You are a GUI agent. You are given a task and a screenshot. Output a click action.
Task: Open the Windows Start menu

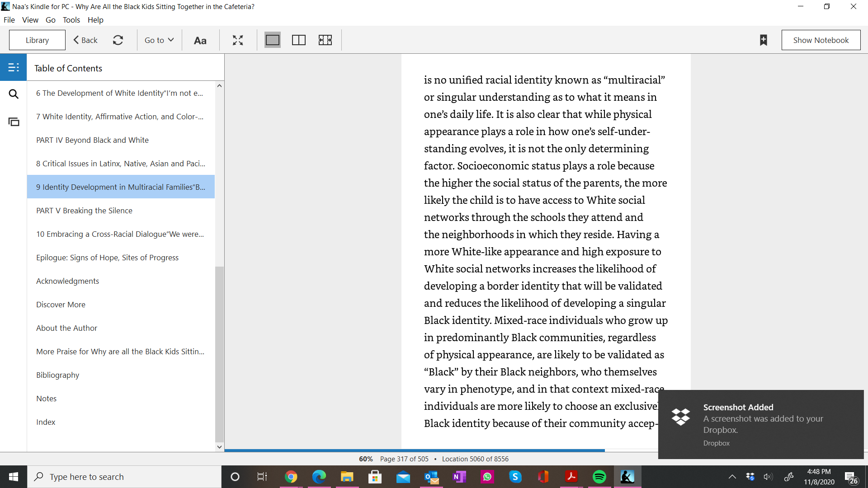tap(14, 477)
